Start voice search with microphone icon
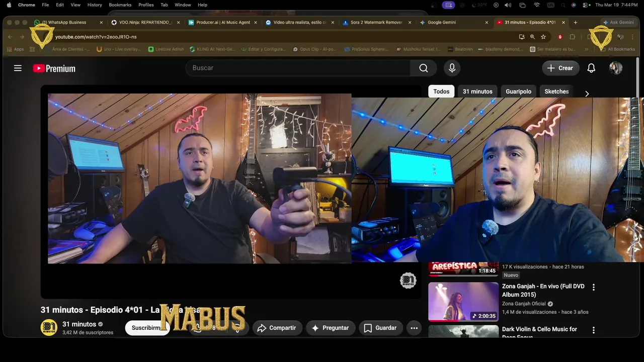Image resolution: width=644 pixels, height=362 pixels. pyautogui.click(x=452, y=68)
